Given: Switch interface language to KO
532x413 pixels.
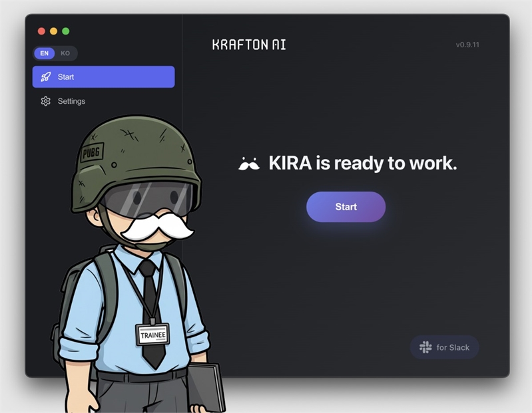Looking at the screenshot, I should [65, 53].
